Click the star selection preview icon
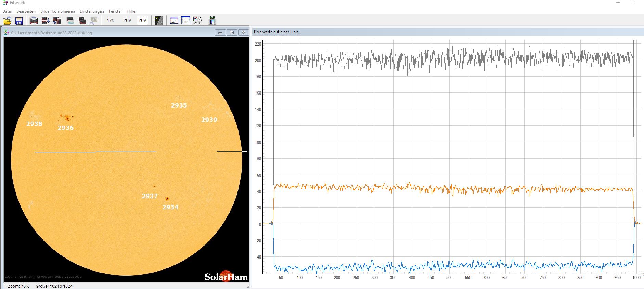 [159, 21]
